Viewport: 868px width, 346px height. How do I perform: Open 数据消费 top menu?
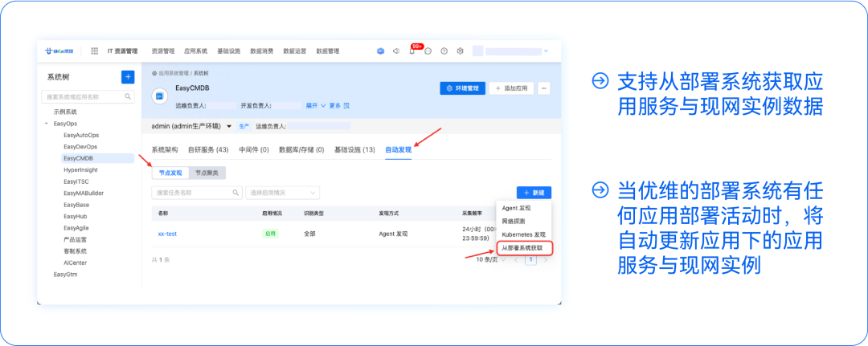tap(262, 51)
